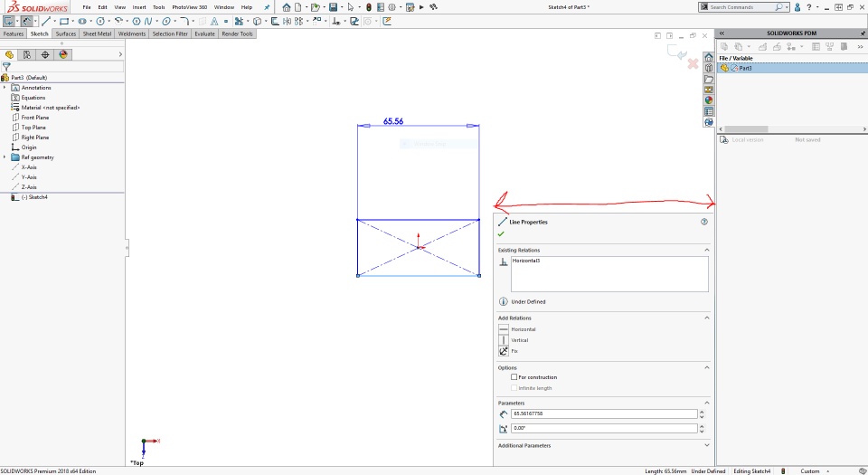Screen dimensions: 868x475
Task: Check the For construction option
Action: pos(514,377)
